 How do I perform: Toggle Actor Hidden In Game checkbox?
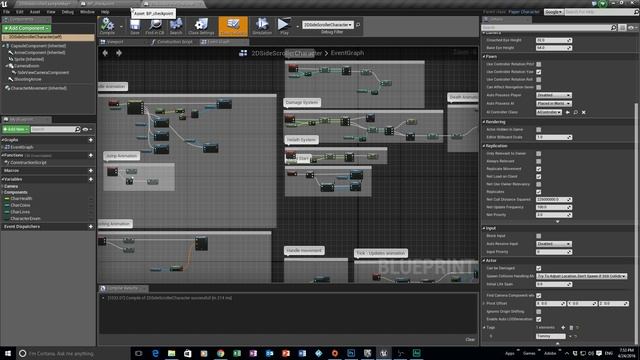(539, 129)
